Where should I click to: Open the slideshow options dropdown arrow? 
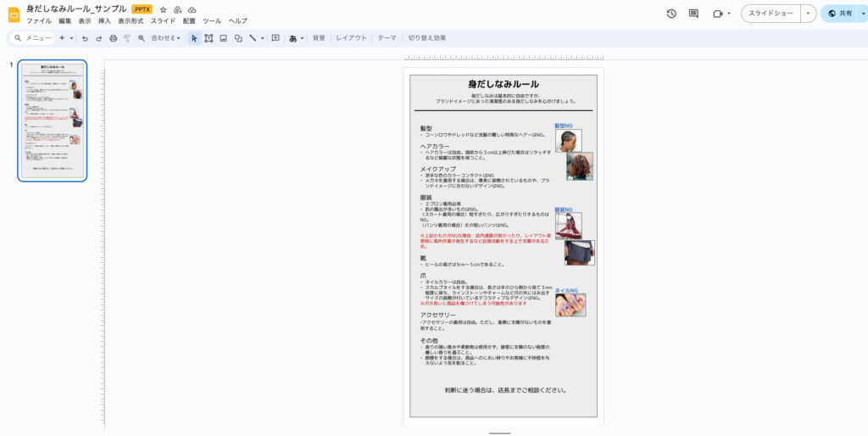[x=808, y=14]
